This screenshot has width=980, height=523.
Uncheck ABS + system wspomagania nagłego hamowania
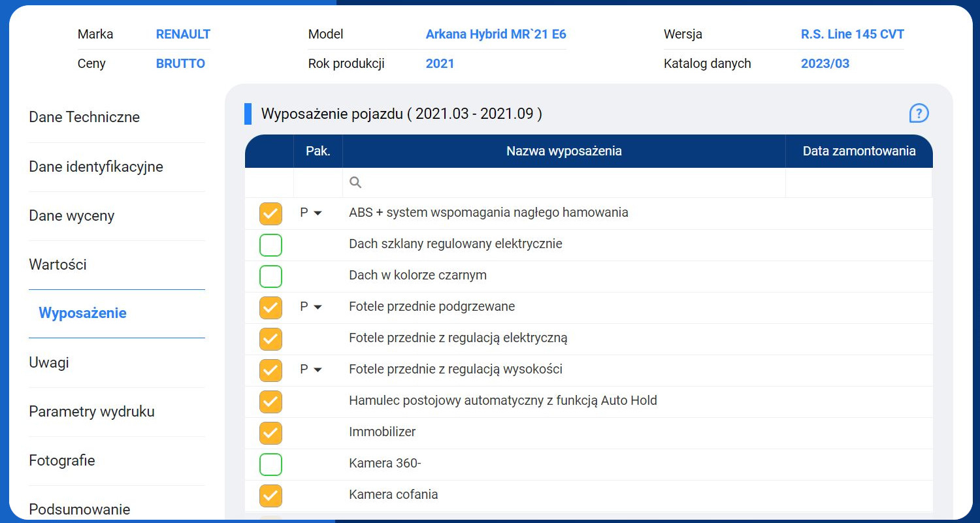click(270, 214)
